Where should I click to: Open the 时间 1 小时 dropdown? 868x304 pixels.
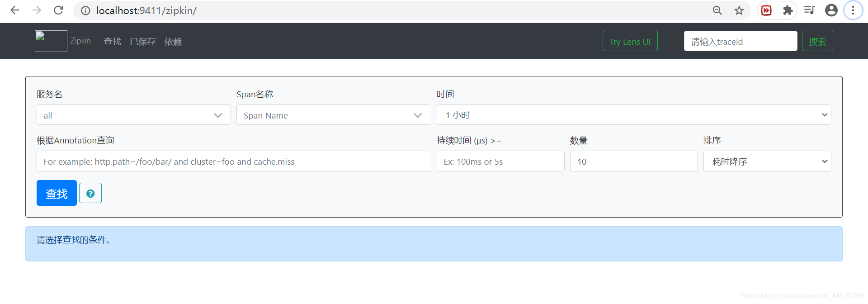tap(634, 115)
